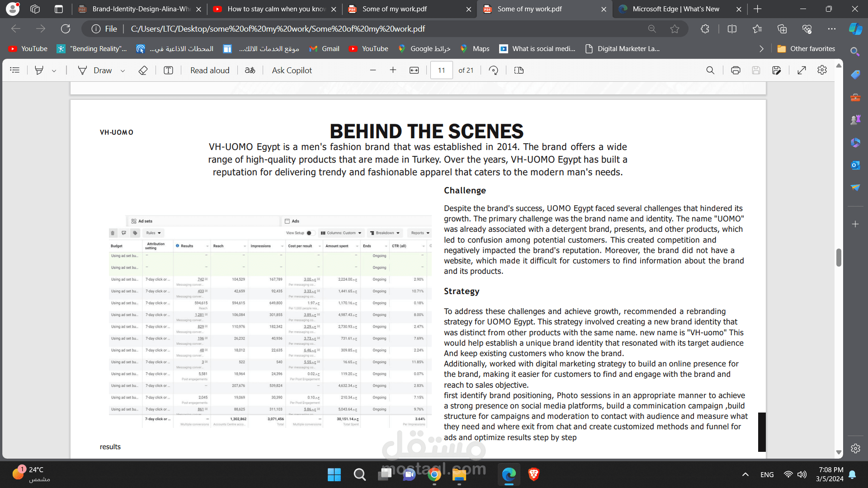Expand the favorites bar overflow chevron
868x488 pixels.
[x=761, y=49]
